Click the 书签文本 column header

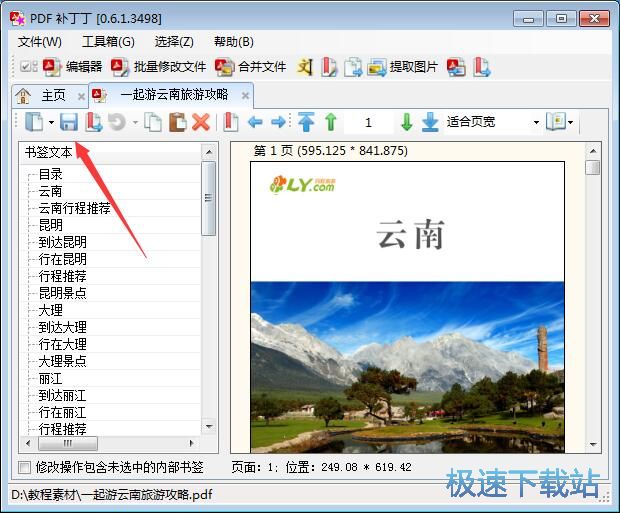[x=110, y=153]
